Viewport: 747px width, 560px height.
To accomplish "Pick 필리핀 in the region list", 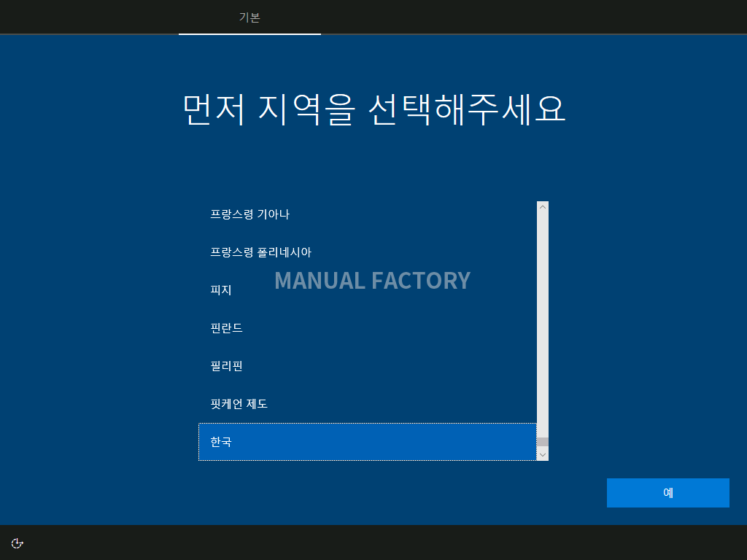I will 368,366.
